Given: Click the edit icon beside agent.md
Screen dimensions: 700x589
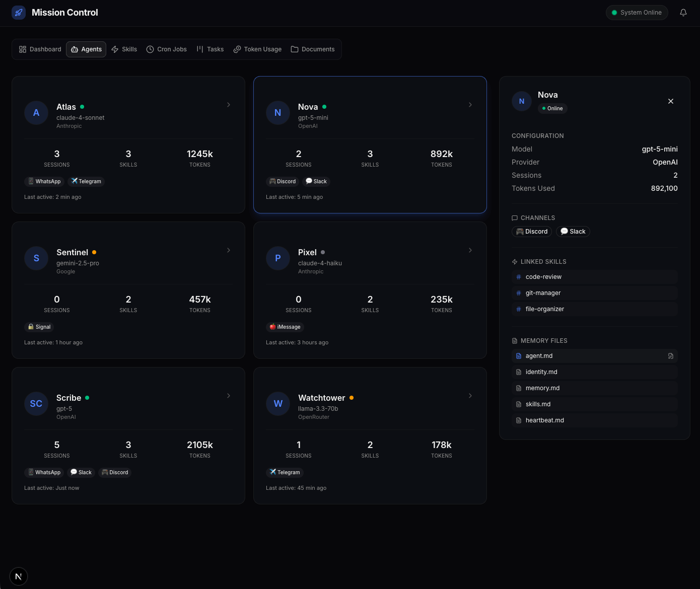Looking at the screenshot, I should (x=670, y=356).
